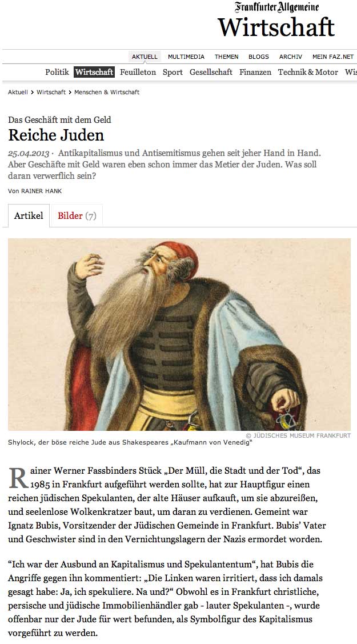This screenshot has width=357, height=644.
Task: Open the AKTUELL top tab
Action: pos(145,57)
